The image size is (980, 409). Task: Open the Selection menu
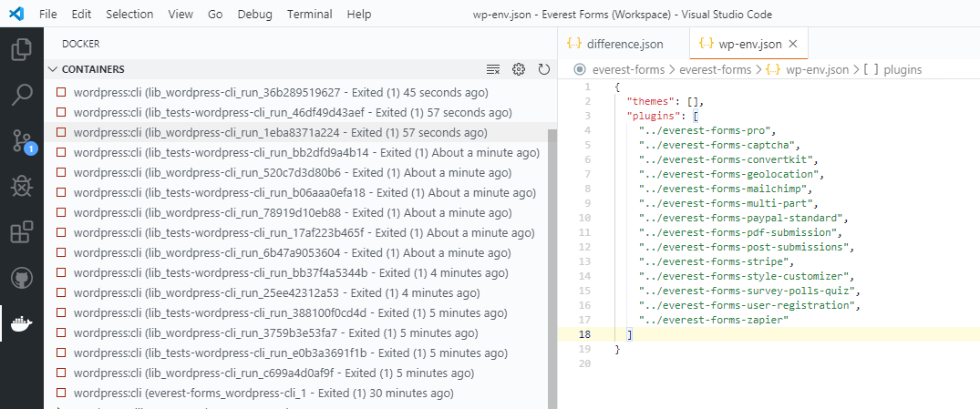[129, 14]
